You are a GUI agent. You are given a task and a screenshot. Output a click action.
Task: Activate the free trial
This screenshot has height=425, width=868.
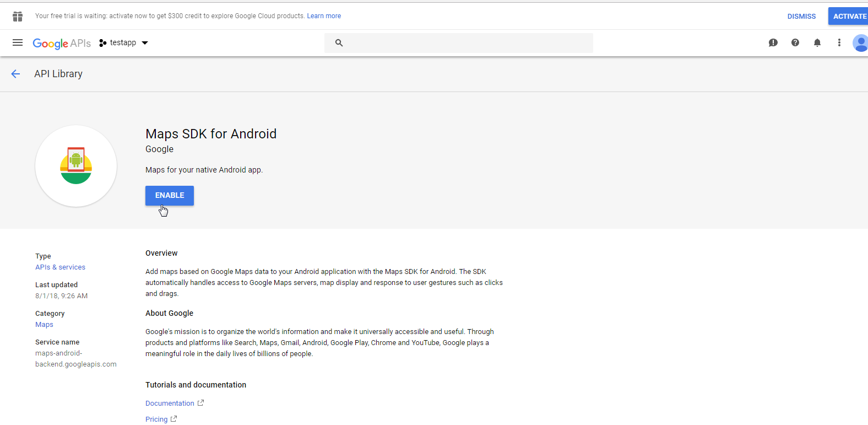pos(849,16)
